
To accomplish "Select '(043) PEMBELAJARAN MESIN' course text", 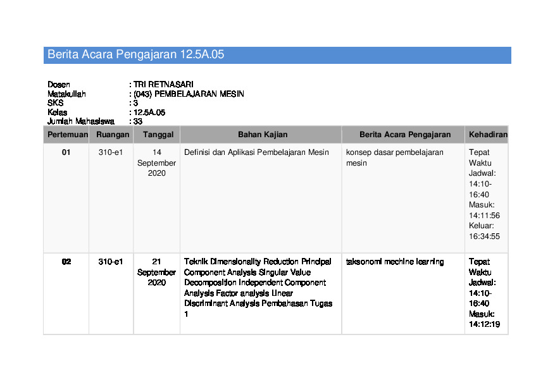I will tap(189, 94).
